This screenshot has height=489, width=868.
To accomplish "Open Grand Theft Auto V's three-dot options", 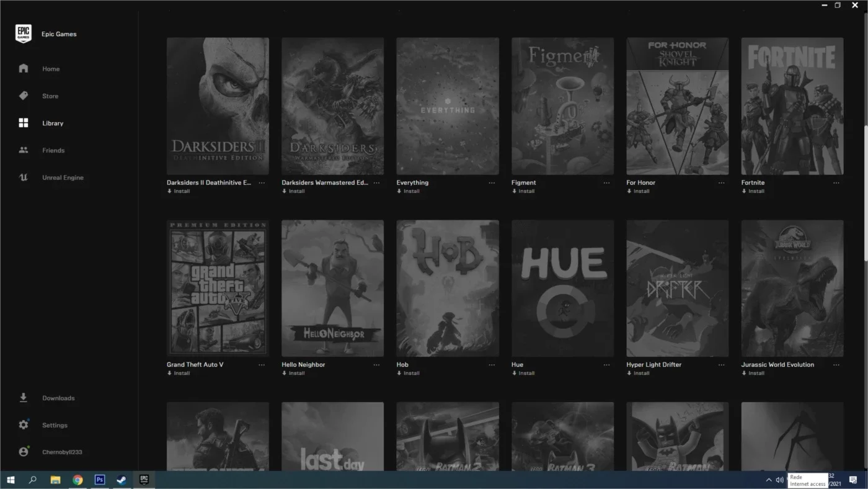I will click(x=262, y=365).
